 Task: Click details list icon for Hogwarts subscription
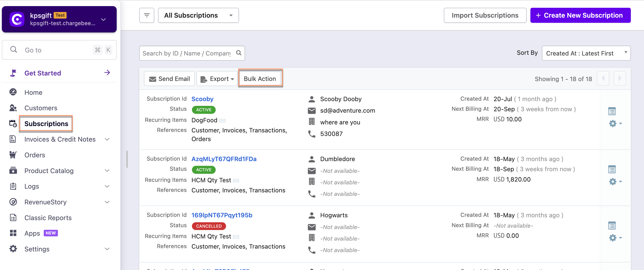click(612, 226)
